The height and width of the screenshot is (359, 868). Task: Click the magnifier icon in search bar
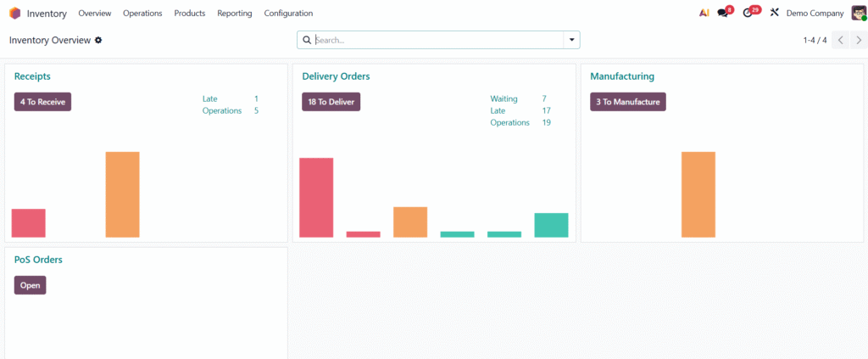pyautogui.click(x=307, y=40)
